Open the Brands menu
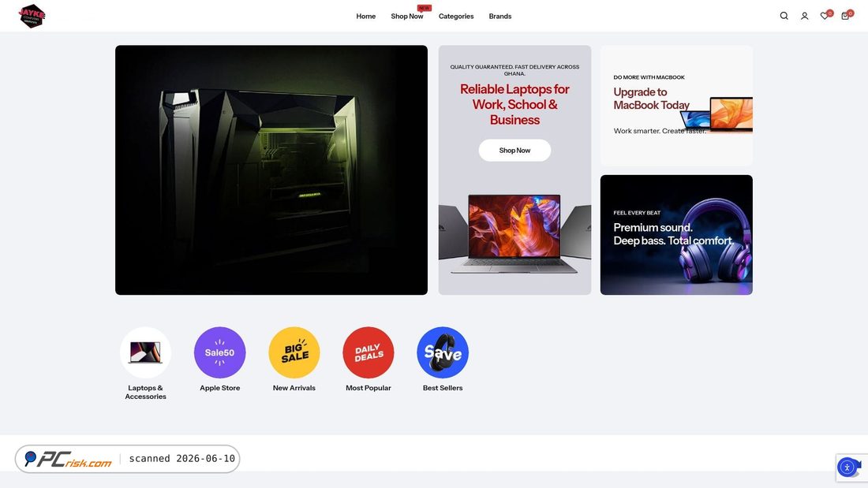Image resolution: width=868 pixels, height=488 pixels. [x=499, y=16]
